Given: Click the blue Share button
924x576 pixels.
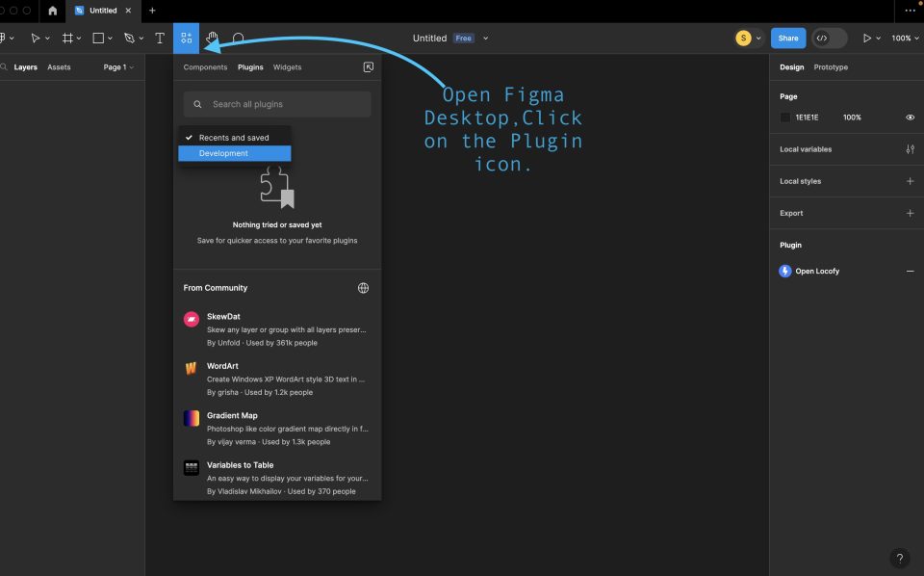Looking at the screenshot, I should tap(788, 38).
